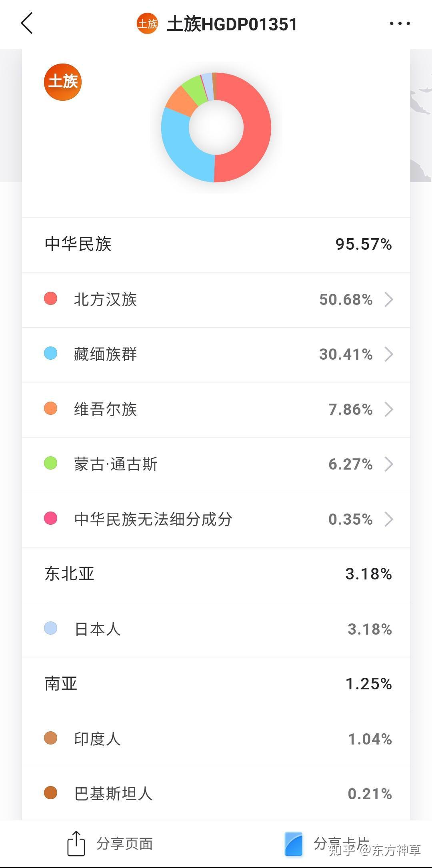The height and width of the screenshot is (868, 432).
Task: Open 蒙古·通古斯 breakdown arrow
Action: (x=388, y=464)
